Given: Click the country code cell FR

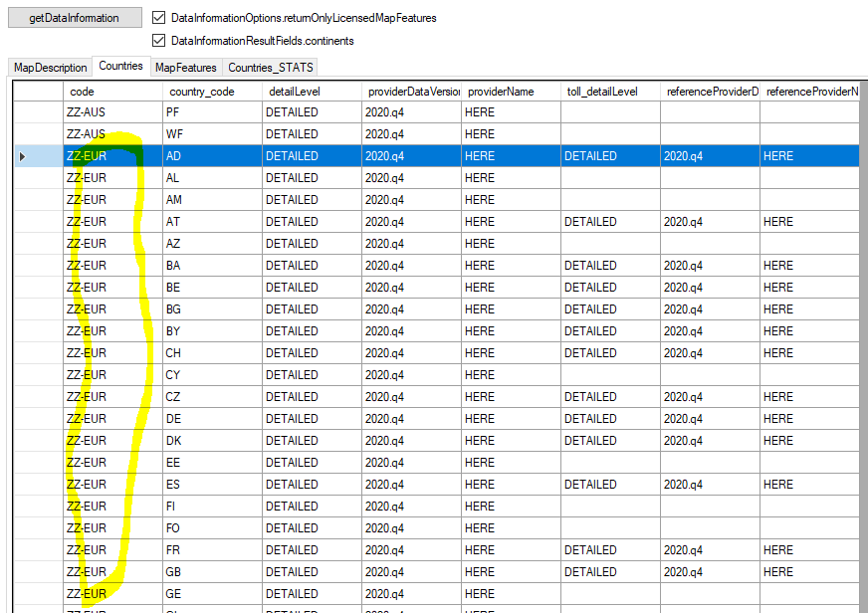Looking at the screenshot, I should coord(211,550).
